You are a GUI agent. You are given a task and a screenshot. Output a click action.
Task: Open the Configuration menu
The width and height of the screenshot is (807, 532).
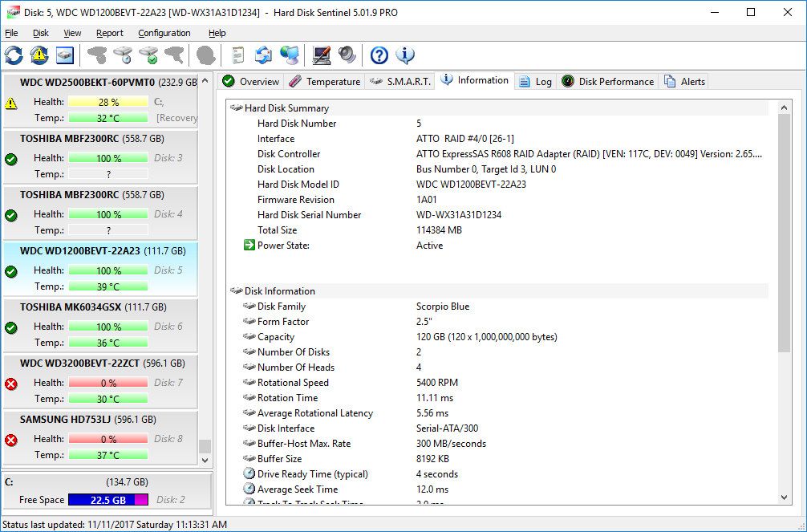pyautogui.click(x=164, y=33)
